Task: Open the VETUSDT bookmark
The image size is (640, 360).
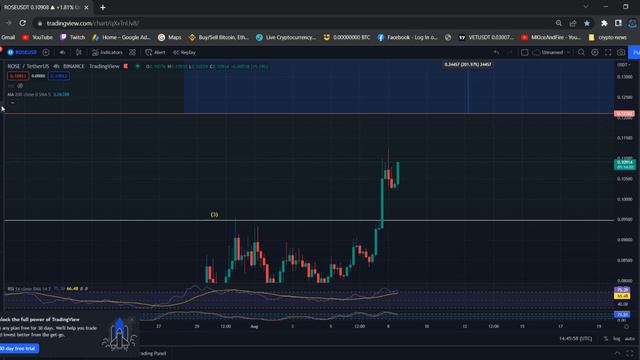Action: click(486, 37)
